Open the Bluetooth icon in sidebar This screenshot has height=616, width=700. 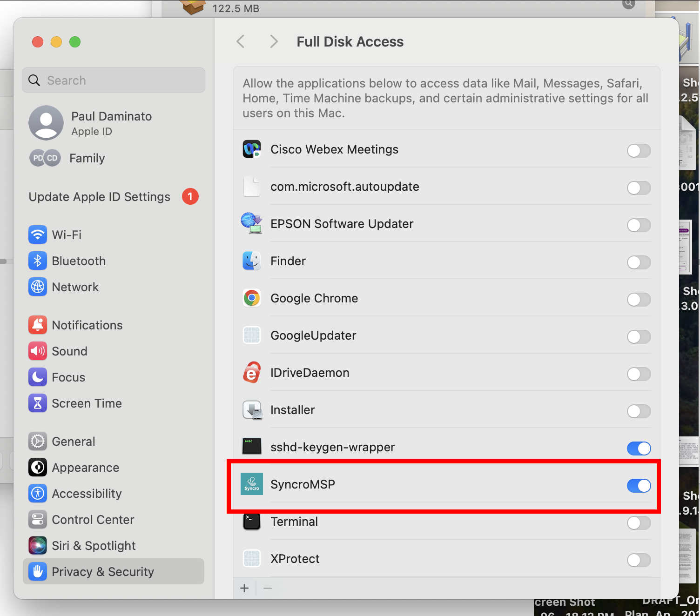[x=38, y=261]
